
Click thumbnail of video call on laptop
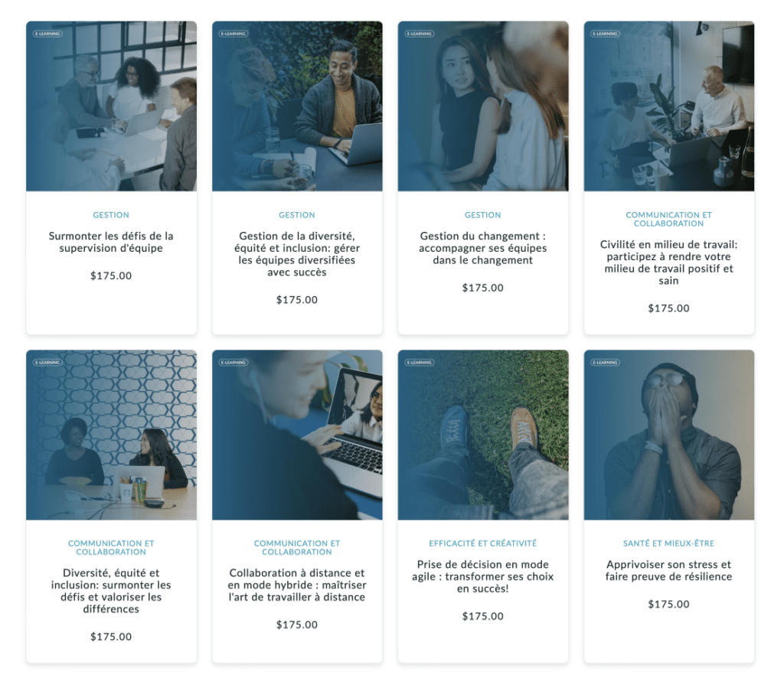tap(297, 435)
